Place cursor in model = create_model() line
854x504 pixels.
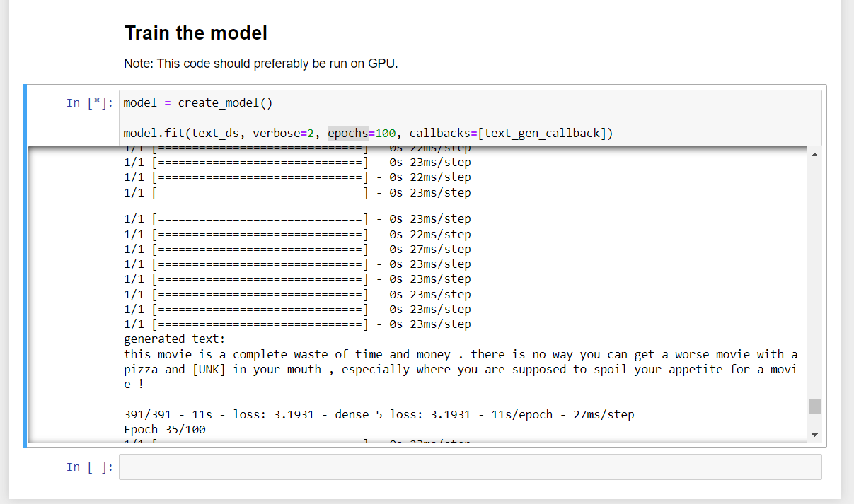click(x=197, y=103)
